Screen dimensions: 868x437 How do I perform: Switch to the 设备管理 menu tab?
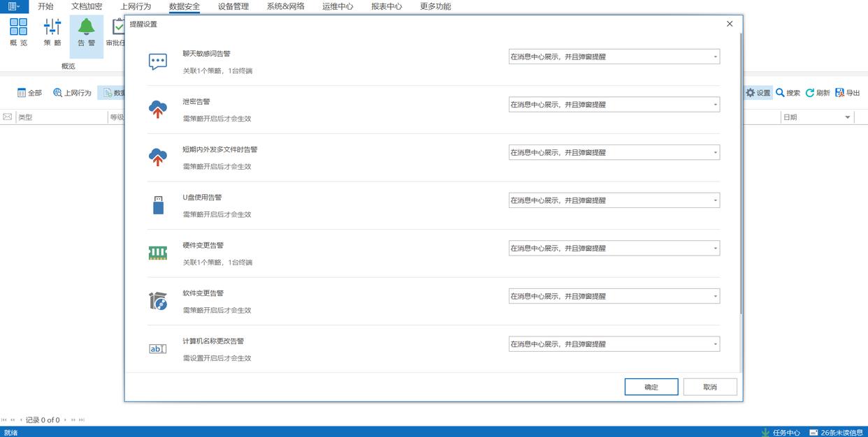pyautogui.click(x=233, y=6)
